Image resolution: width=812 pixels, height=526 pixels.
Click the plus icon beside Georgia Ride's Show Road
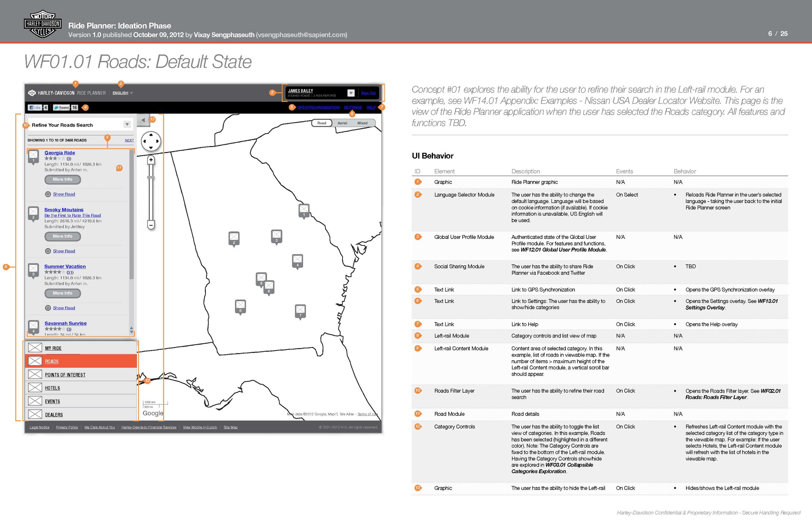click(48, 194)
